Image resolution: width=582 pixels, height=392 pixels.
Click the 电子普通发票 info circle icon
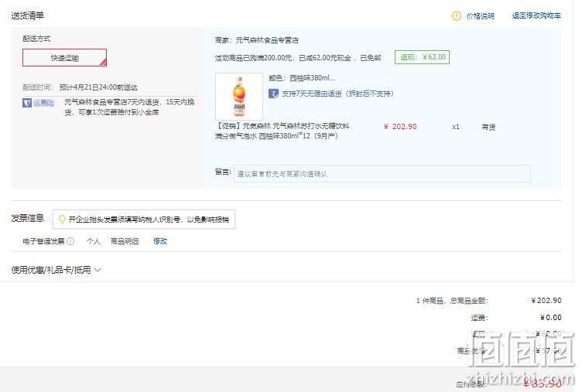pyautogui.click(x=70, y=241)
